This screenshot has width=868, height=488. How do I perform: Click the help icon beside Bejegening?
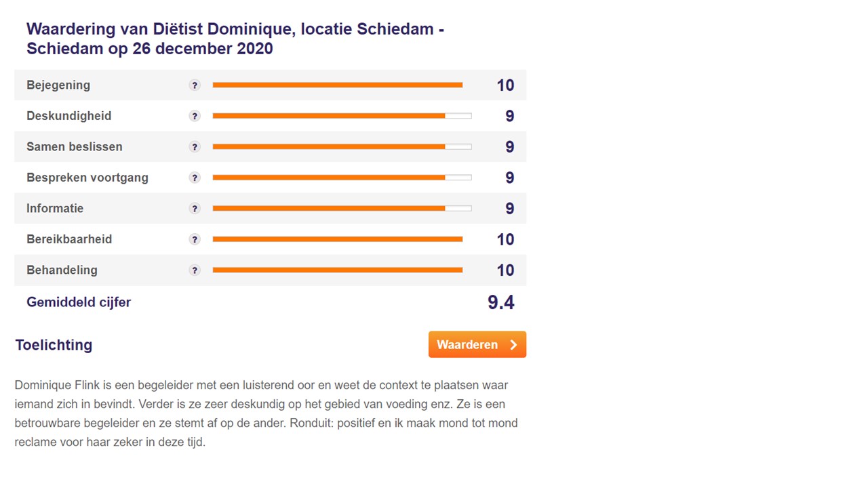tap(195, 85)
